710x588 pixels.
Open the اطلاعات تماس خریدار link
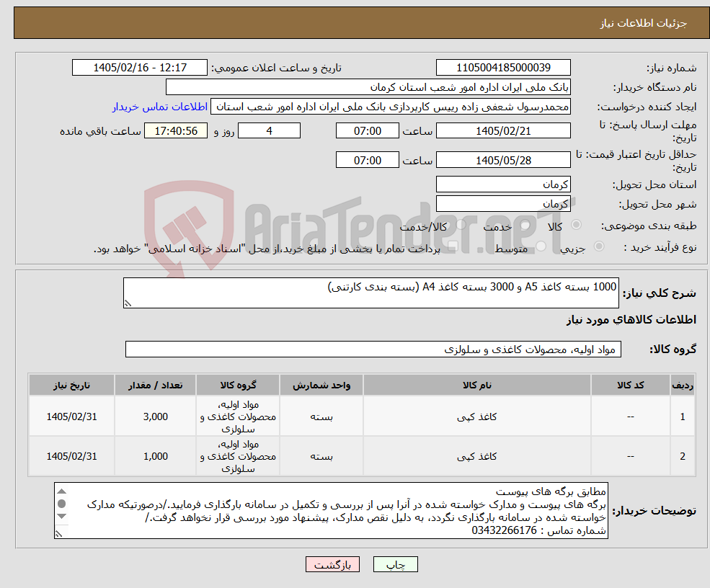[x=160, y=107]
